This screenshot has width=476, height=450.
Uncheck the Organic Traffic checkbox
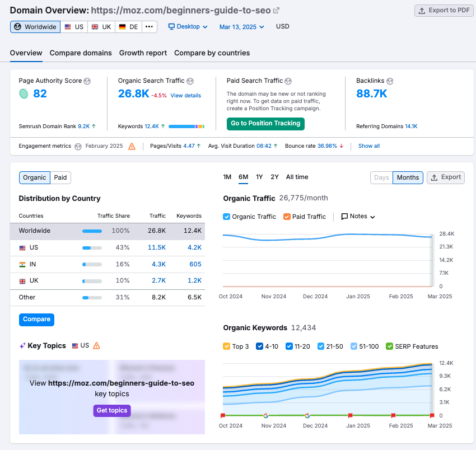coord(226,217)
